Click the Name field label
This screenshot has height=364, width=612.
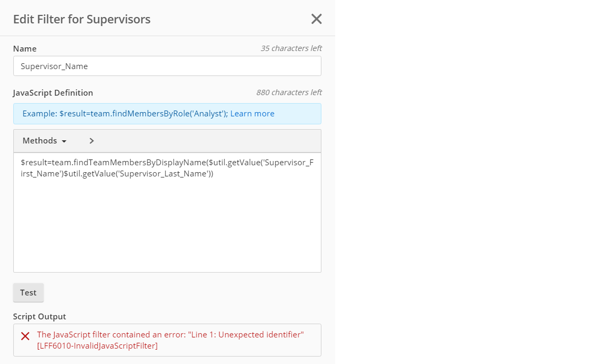pos(25,49)
